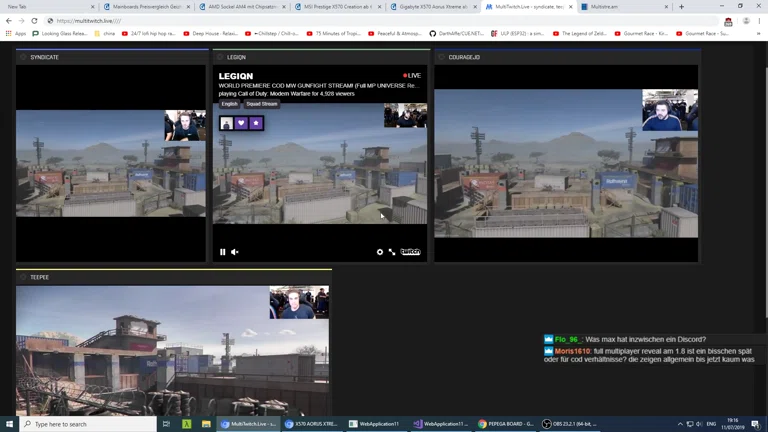Switch to PEPEGA BOARD Chrome taskbar window
This screenshot has width=768, height=432.
tap(505, 424)
